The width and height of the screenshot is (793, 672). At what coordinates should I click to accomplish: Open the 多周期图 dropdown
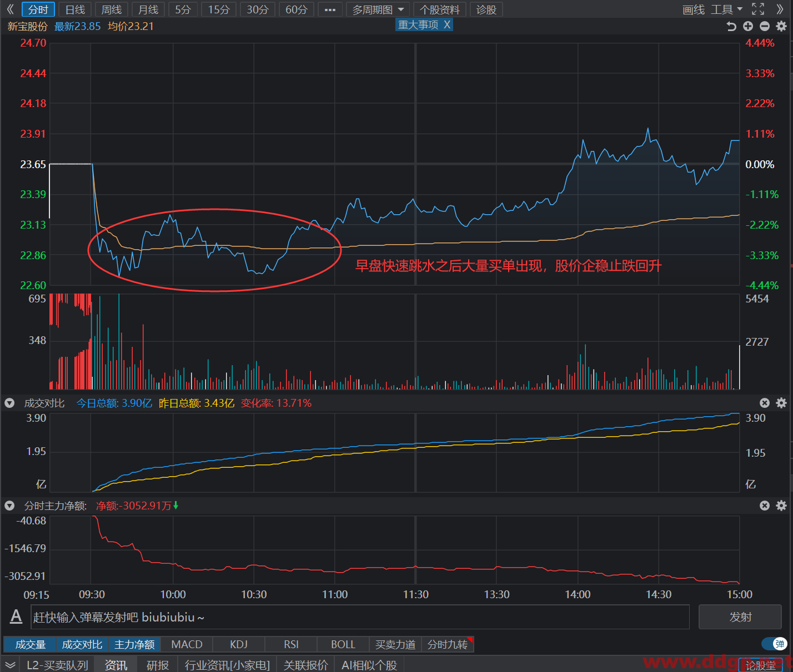point(378,9)
